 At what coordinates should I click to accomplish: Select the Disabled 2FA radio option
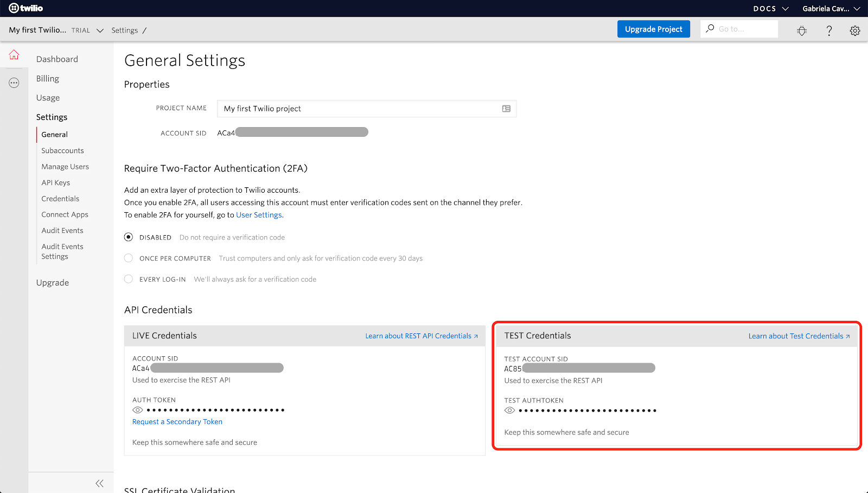(129, 237)
